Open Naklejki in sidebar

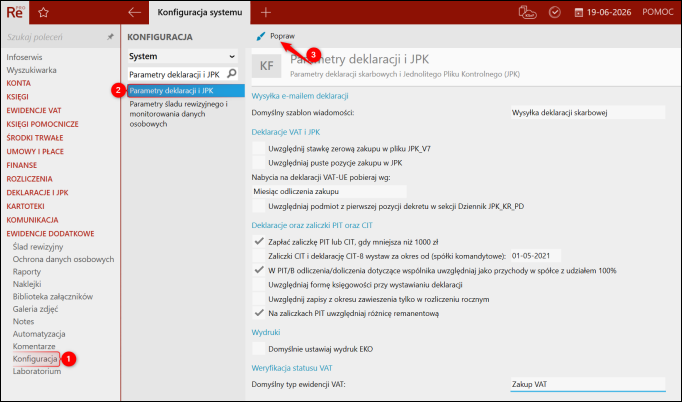click(x=27, y=284)
